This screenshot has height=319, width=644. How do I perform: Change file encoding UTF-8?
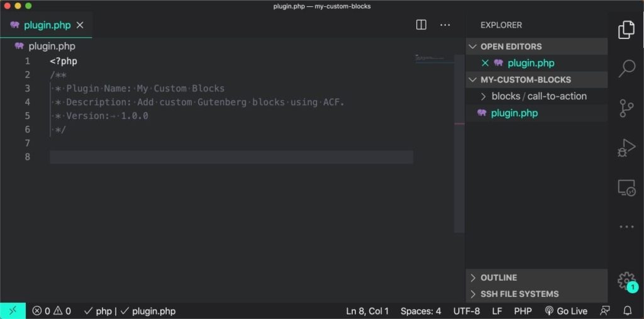(467, 311)
